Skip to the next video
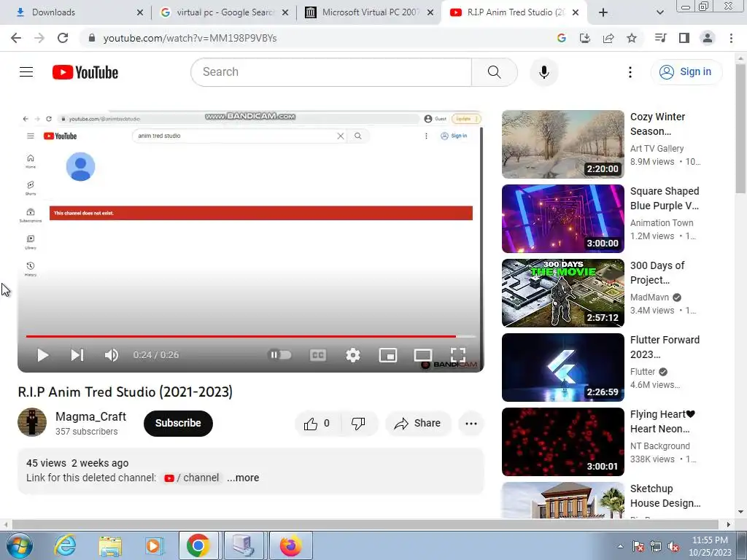The height and width of the screenshot is (560, 747). pos(77,355)
